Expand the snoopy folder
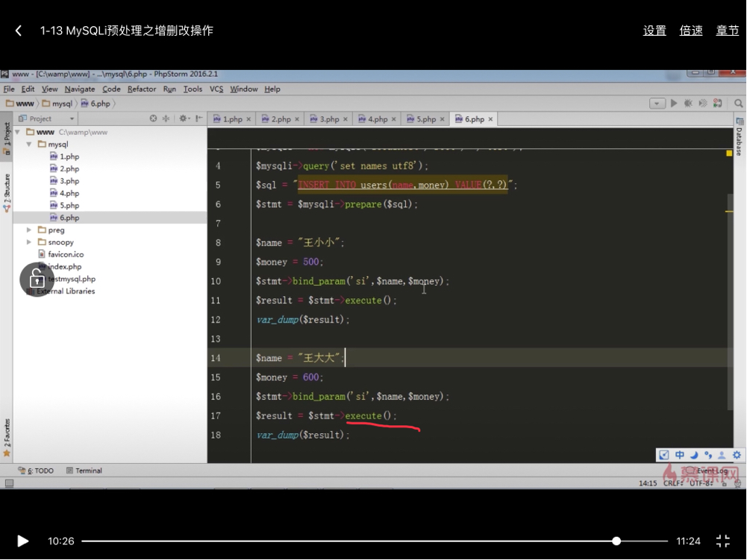 coord(29,242)
